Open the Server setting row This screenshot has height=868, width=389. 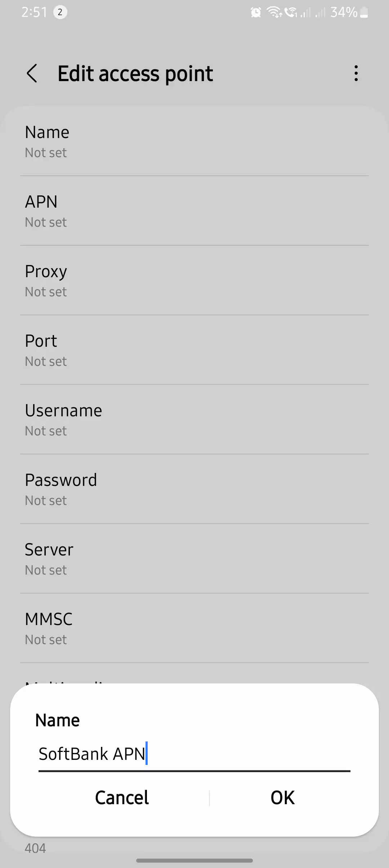click(x=194, y=559)
